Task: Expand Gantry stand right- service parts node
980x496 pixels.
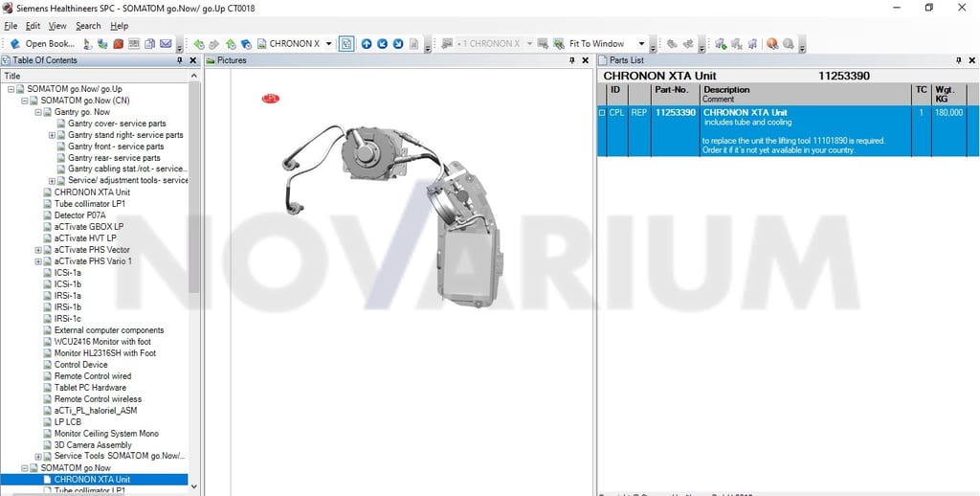Action: pos(52,135)
